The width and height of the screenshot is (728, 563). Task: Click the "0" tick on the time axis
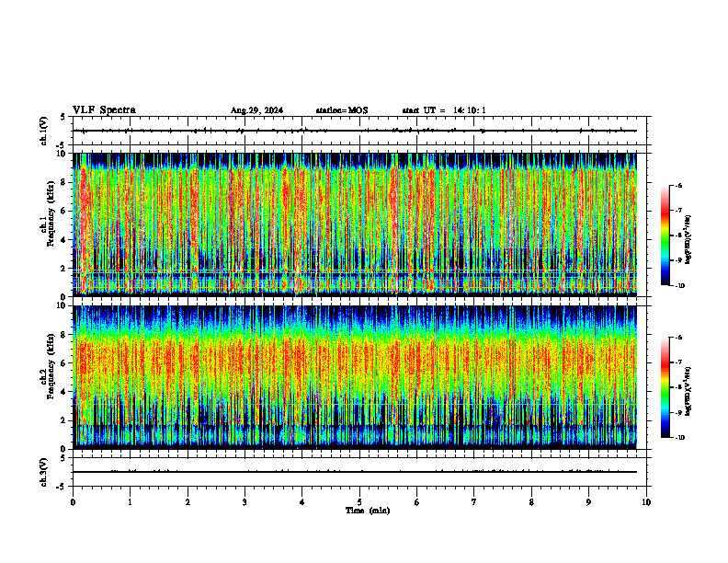tap(73, 502)
